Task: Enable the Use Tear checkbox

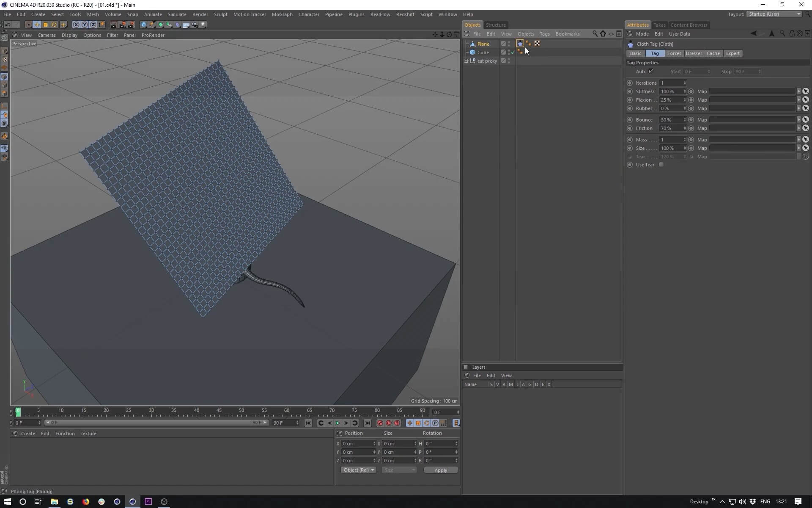Action: click(x=661, y=165)
